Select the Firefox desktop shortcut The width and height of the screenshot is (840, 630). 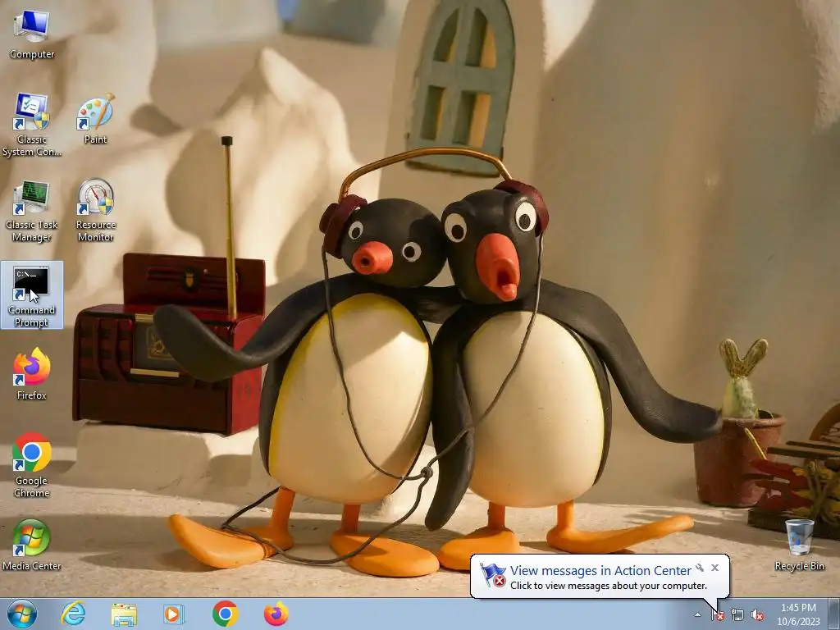point(32,374)
